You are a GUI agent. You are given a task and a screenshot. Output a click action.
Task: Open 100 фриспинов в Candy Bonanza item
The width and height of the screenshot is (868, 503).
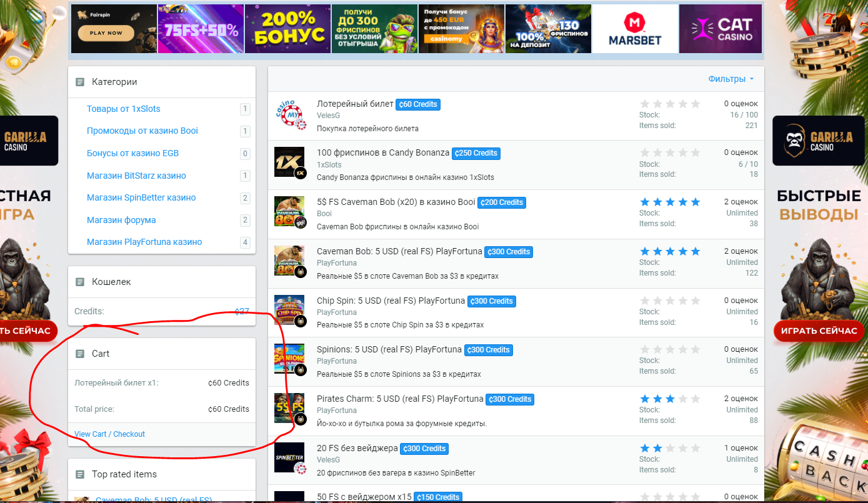point(383,152)
